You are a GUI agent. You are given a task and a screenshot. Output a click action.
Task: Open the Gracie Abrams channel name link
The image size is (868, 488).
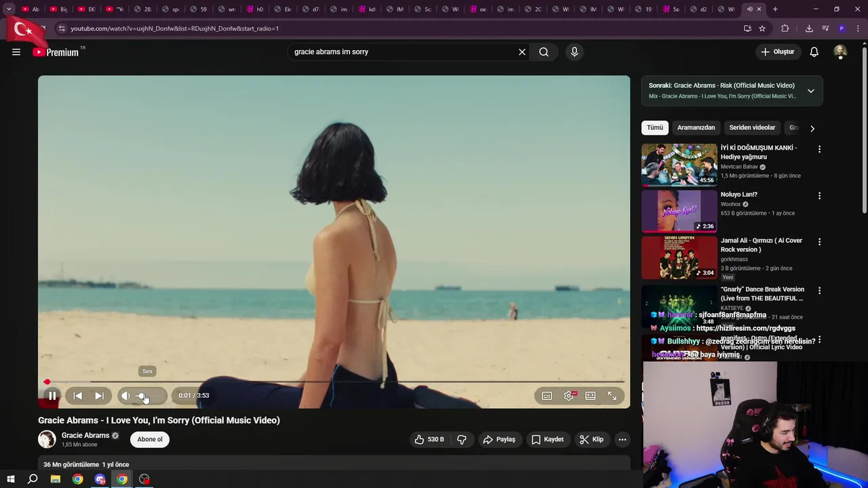click(85, 435)
